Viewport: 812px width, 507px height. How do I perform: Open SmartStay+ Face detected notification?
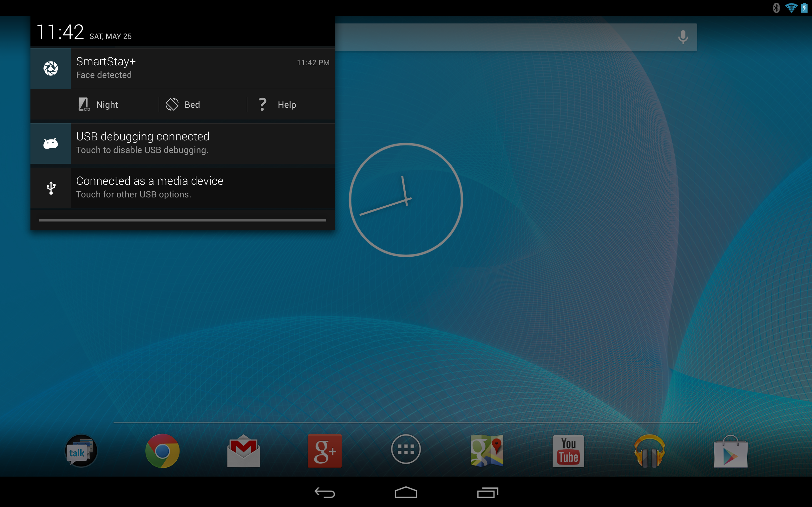[x=183, y=68]
